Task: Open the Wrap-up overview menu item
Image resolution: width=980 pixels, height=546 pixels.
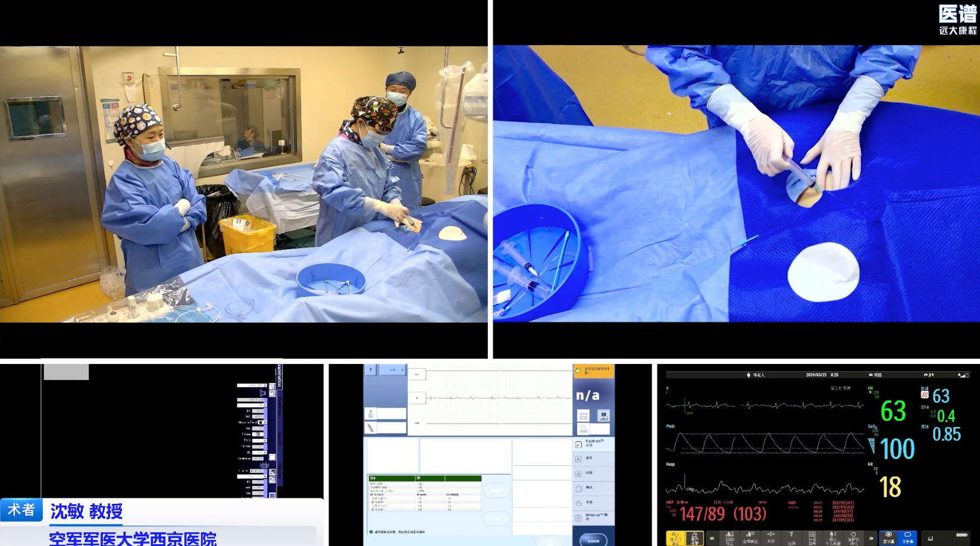Action: click(593, 517)
